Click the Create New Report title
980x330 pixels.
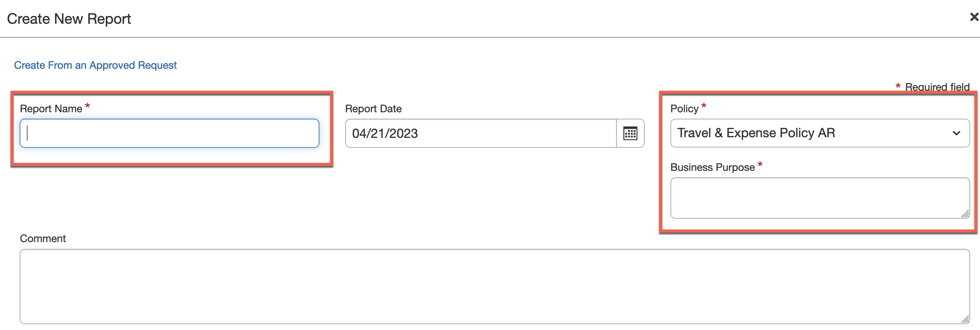coord(69,19)
